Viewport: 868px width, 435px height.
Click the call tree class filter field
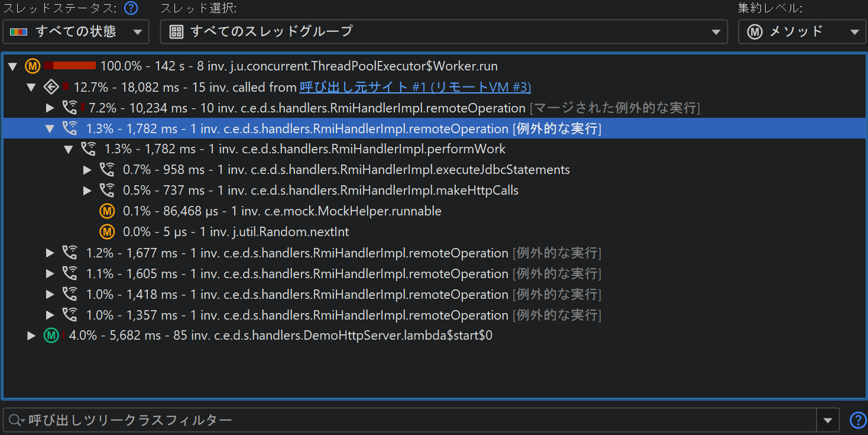click(x=414, y=420)
